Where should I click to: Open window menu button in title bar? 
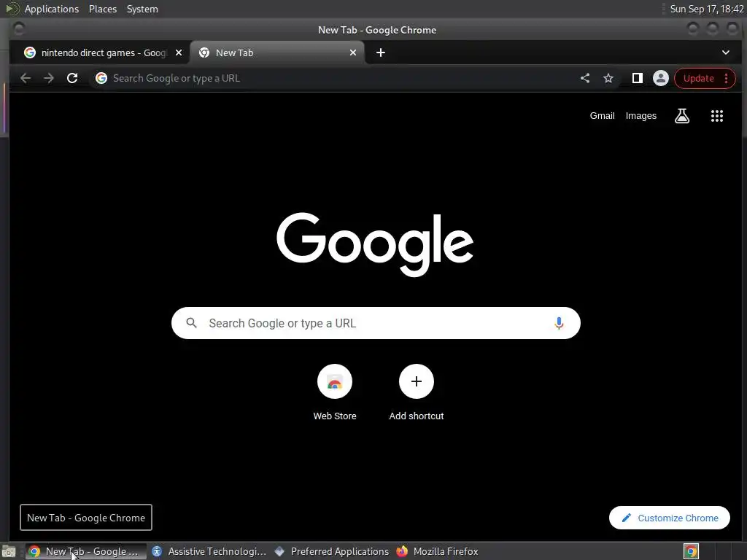pos(19,29)
